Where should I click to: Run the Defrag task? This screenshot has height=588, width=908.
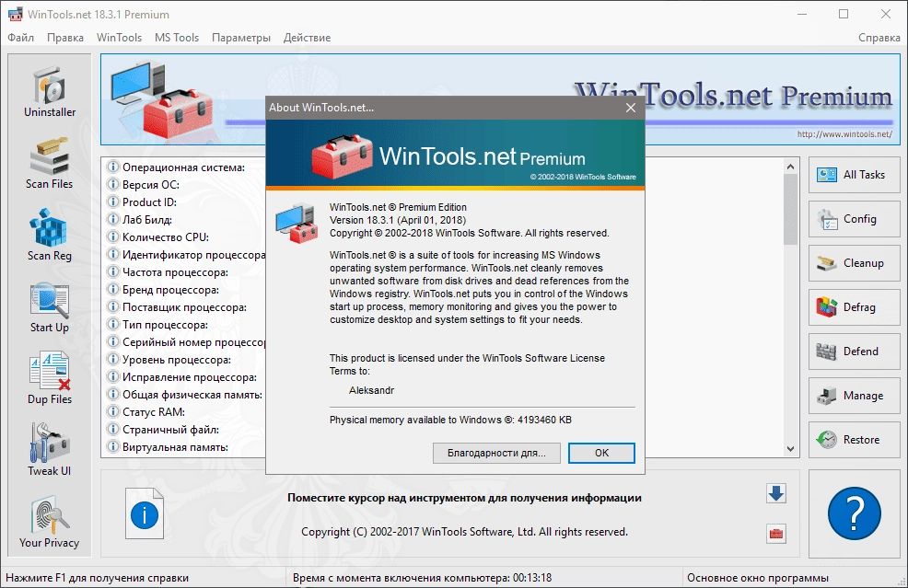[x=855, y=307]
